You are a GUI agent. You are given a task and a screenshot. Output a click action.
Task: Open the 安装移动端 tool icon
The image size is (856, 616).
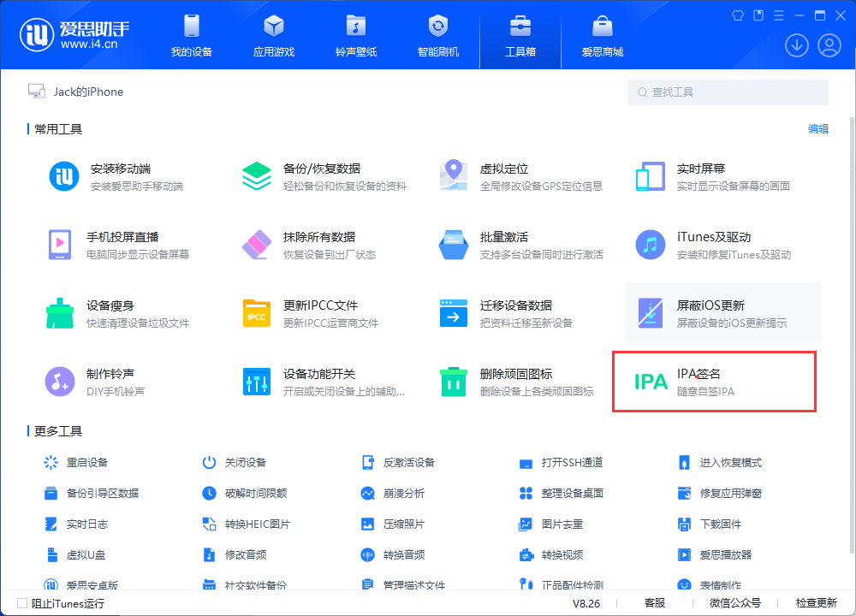tap(64, 176)
